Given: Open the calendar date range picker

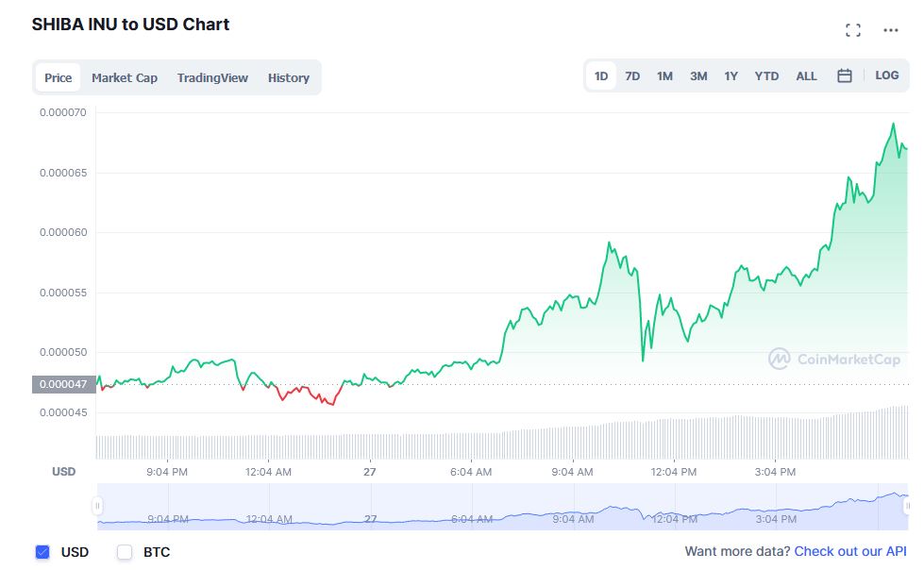Looking at the screenshot, I should tap(845, 75).
